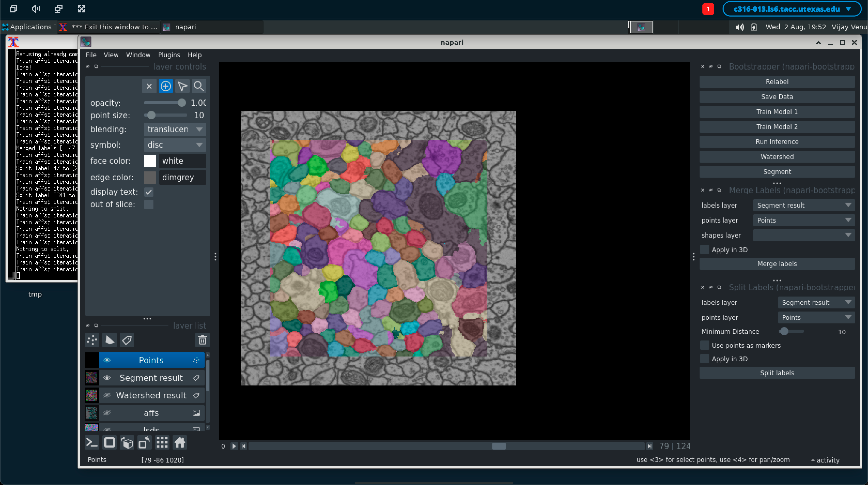This screenshot has height=485, width=868.
Task: Open the File menu
Action: 91,55
